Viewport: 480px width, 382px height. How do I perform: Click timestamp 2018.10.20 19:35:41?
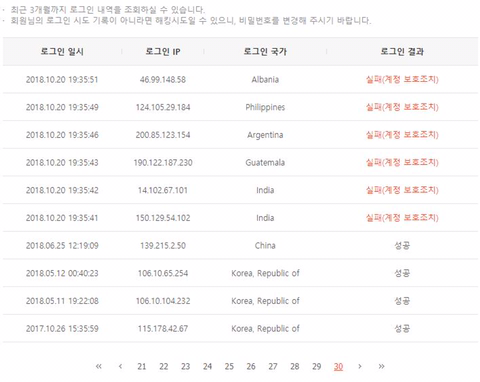[x=62, y=218]
